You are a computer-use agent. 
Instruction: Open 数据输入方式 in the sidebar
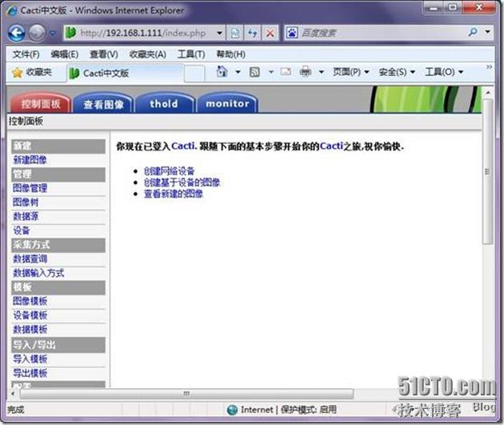(x=38, y=273)
